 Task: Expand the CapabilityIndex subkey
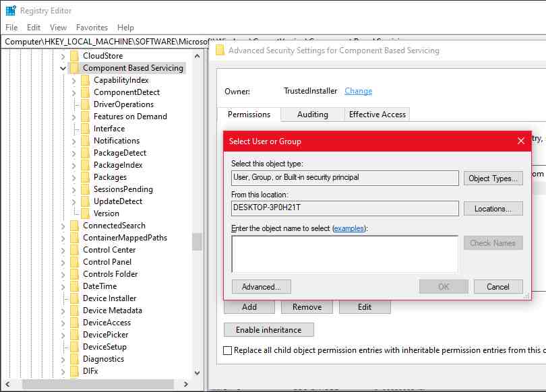coord(74,80)
